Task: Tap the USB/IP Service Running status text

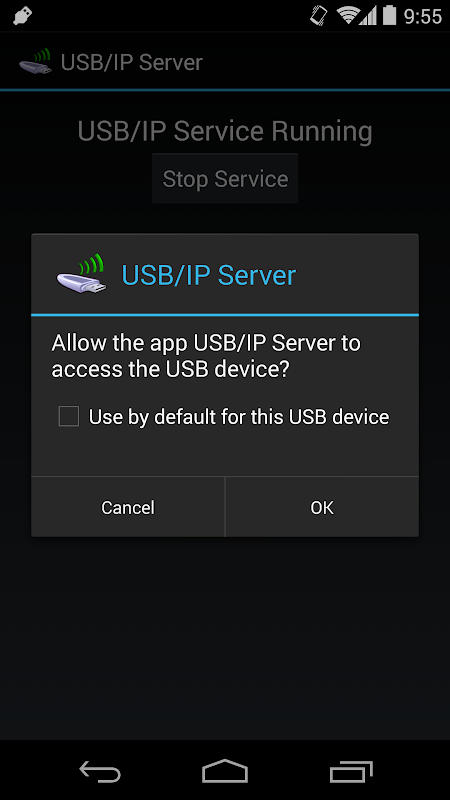Action: [x=225, y=131]
